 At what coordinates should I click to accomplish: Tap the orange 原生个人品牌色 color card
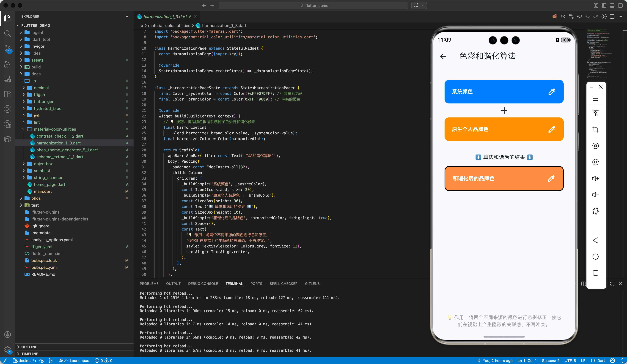click(504, 129)
